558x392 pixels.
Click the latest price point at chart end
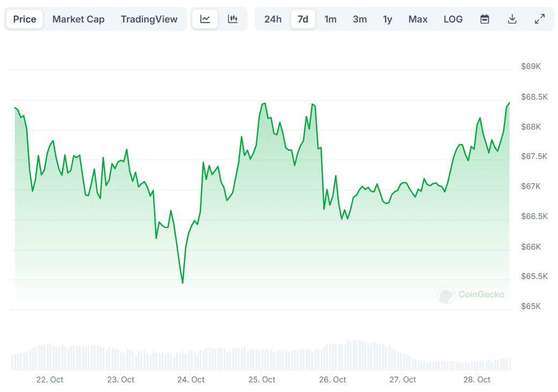point(509,103)
